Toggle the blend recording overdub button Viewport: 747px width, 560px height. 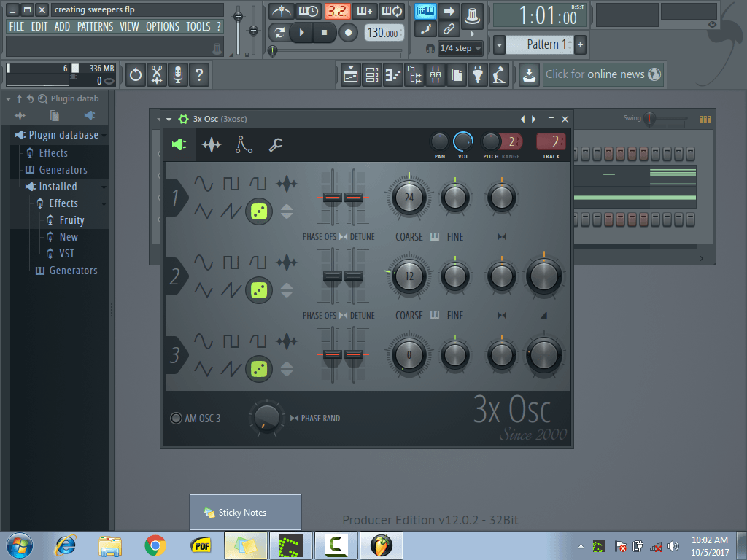pyautogui.click(x=365, y=11)
